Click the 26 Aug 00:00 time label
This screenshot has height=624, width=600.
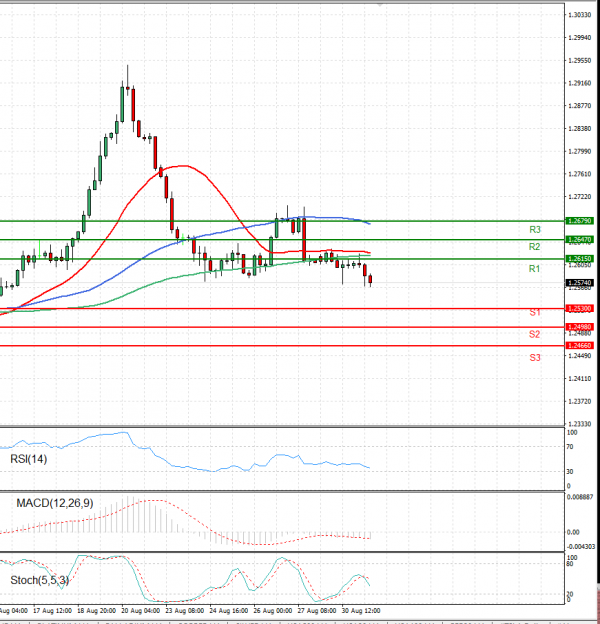coord(273,610)
